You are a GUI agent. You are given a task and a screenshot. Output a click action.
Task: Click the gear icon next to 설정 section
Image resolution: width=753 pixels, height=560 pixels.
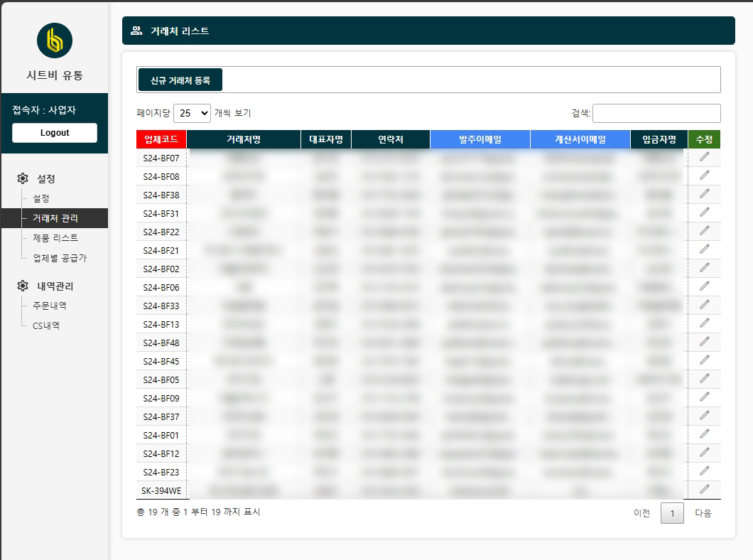21,179
